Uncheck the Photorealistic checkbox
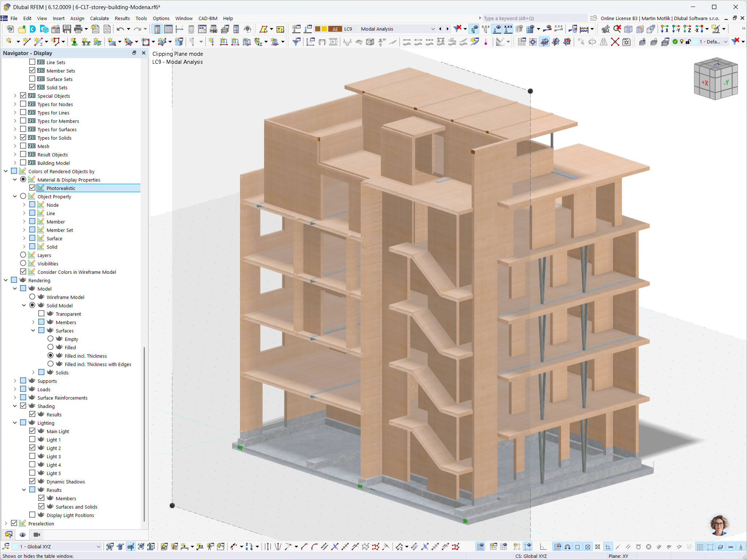This screenshot has width=747, height=560. coord(32,188)
